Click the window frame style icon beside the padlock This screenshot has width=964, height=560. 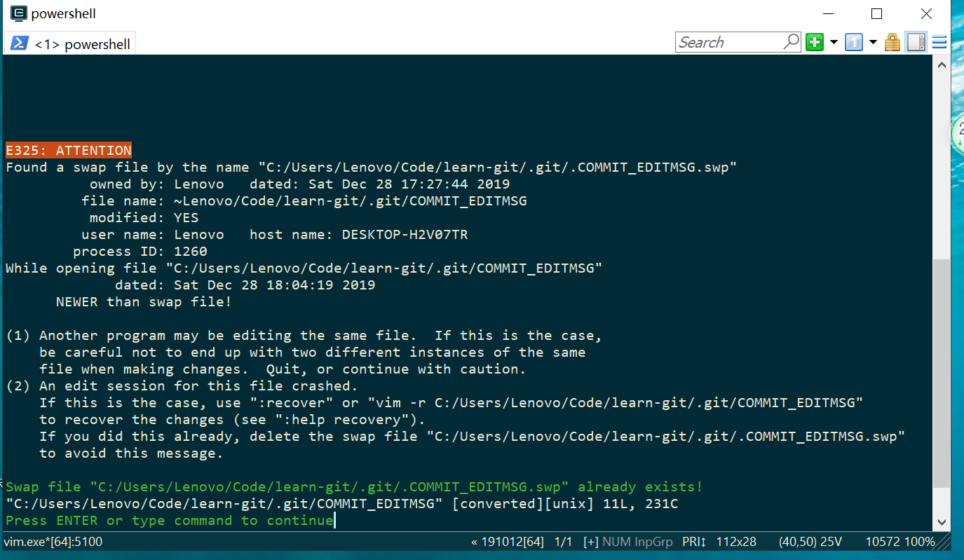pos(916,42)
